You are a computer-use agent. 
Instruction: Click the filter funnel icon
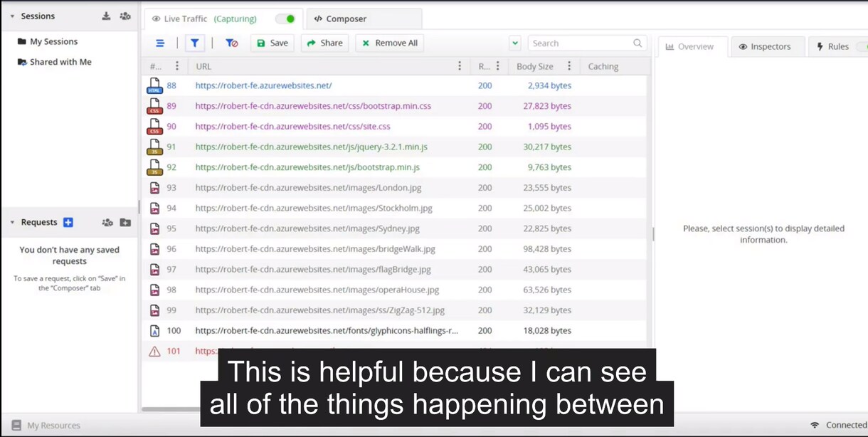coord(194,43)
